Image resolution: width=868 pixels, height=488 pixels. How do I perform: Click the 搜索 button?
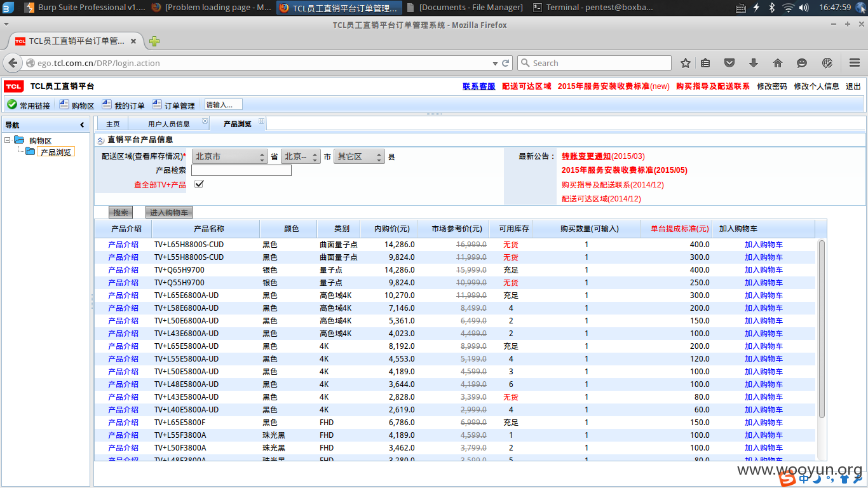[x=121, y=213]
